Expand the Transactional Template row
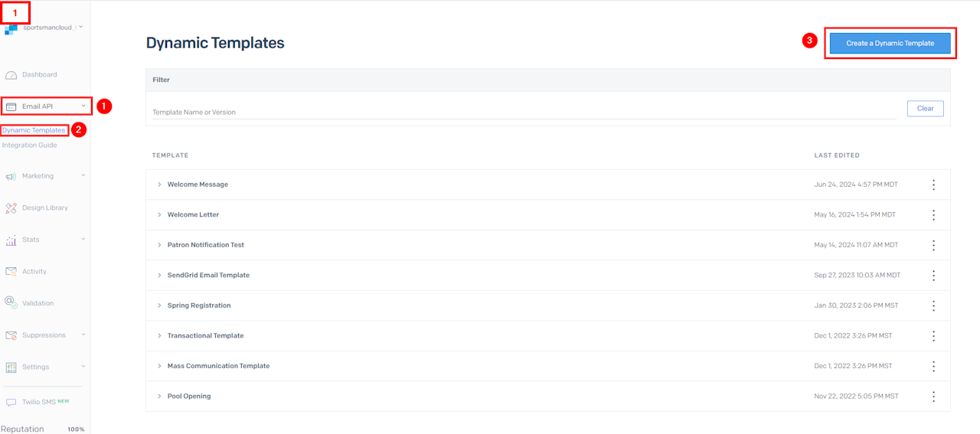This screenshot has width=980, height=434. (x=159, y=336)
